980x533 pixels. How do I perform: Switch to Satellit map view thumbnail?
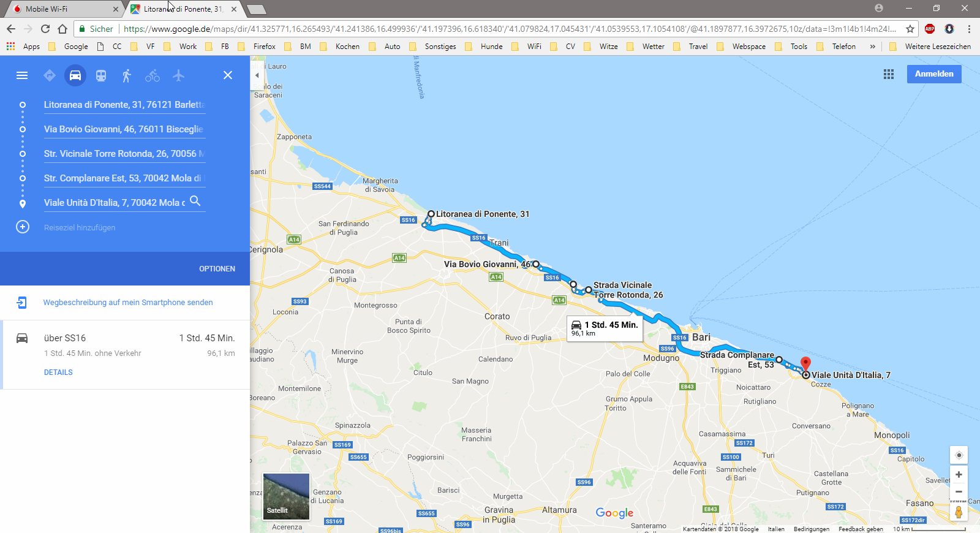[x=286, y=496]
